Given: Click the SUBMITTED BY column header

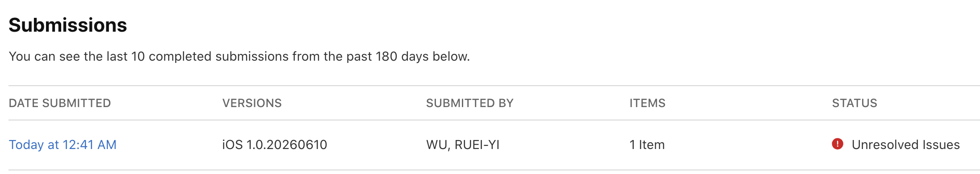Looking at the screenshot, I should tap(469, 103).
